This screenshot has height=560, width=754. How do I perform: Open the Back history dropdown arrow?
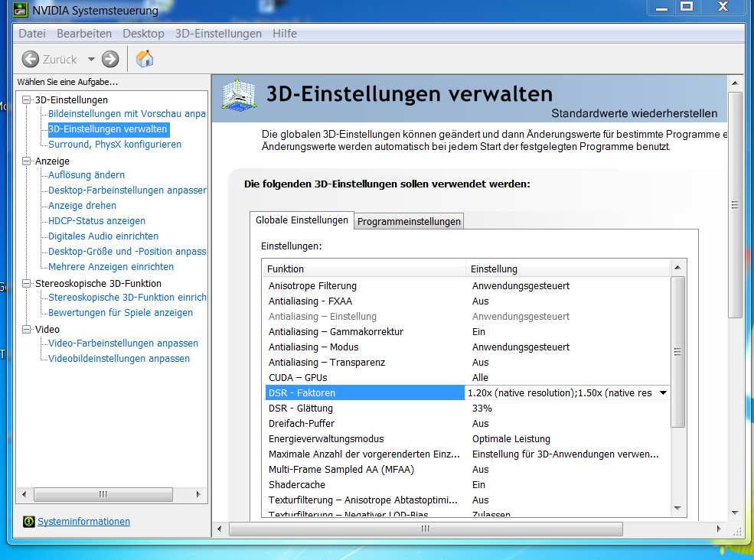point(91,59)
